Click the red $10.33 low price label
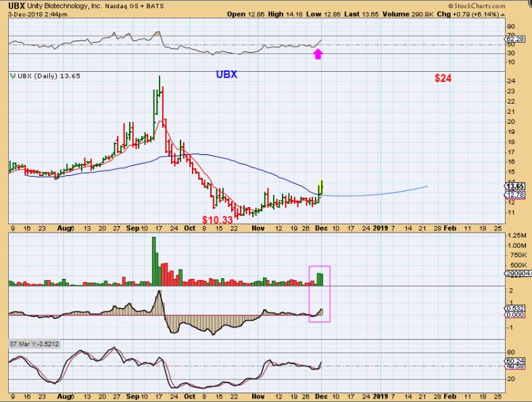532x402 pixels. pyautogui.click(x=218, y=220)
